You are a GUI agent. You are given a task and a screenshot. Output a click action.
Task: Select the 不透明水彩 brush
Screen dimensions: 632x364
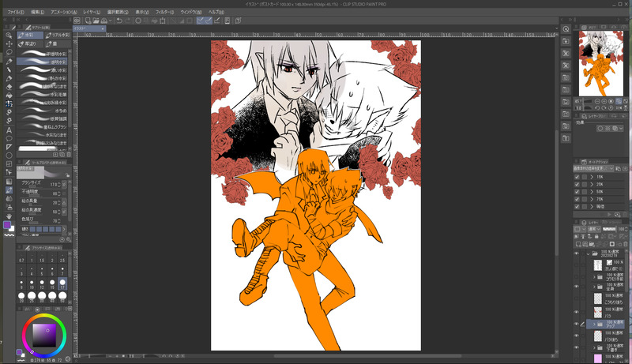[x=42, y=54]
